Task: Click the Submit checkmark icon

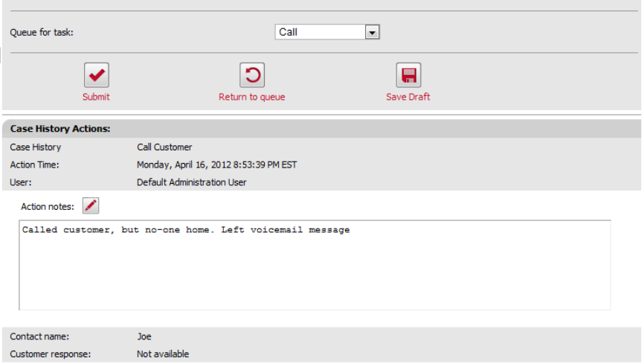Action: click(x=96, y=75)
